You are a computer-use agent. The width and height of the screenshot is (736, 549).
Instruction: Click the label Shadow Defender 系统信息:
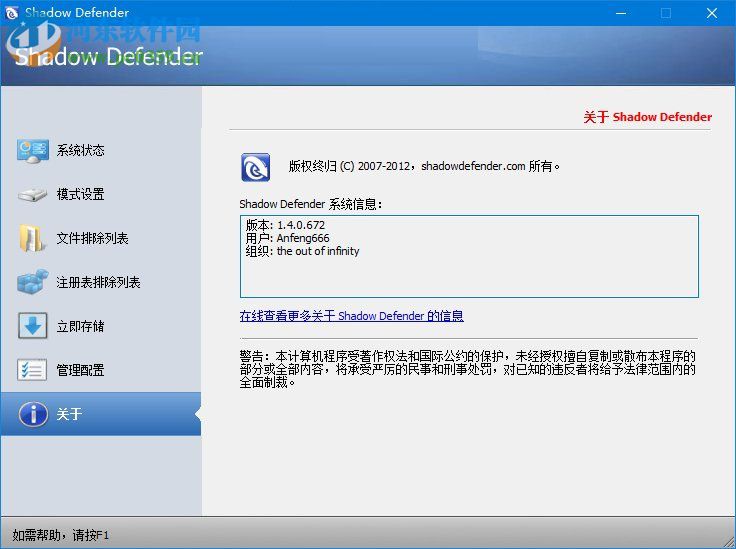click(311, 204)
